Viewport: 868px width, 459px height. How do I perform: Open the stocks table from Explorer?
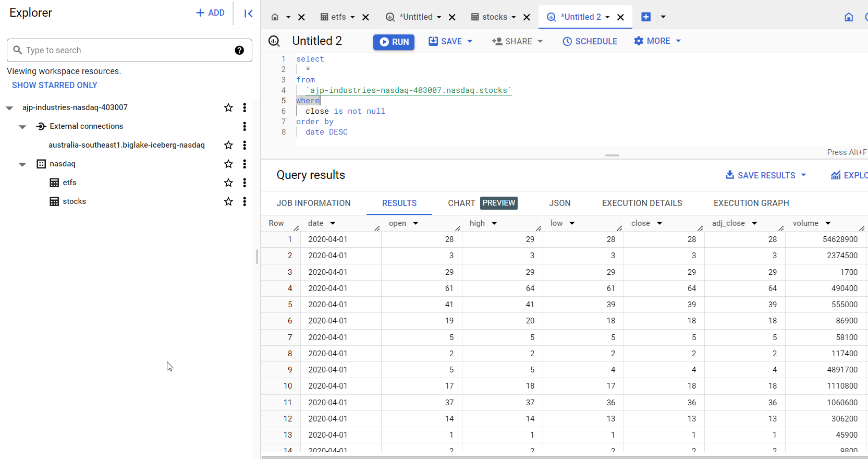pyautogui.click(x=74, y=201)
